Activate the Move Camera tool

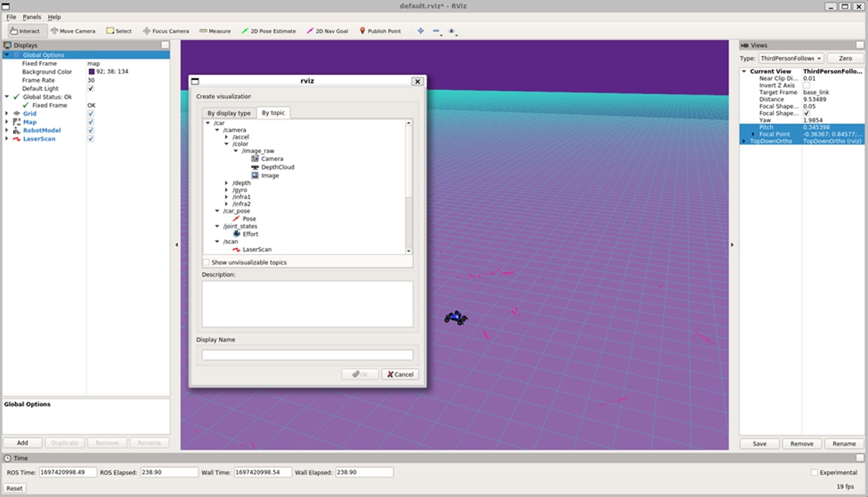coord(73,31)
